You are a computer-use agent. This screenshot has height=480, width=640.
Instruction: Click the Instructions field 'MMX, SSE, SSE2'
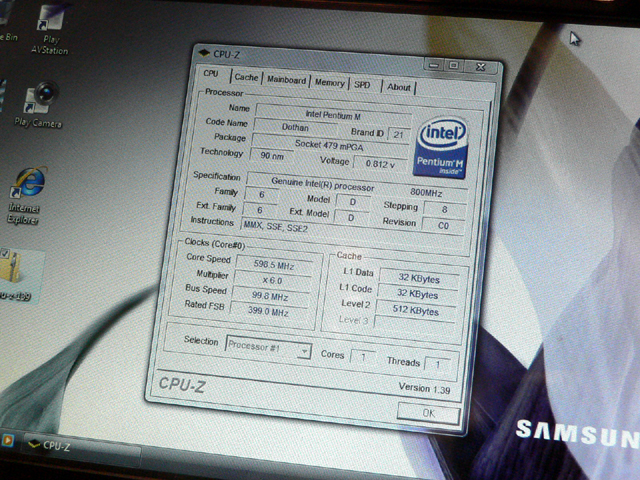[x=353, y=231]
